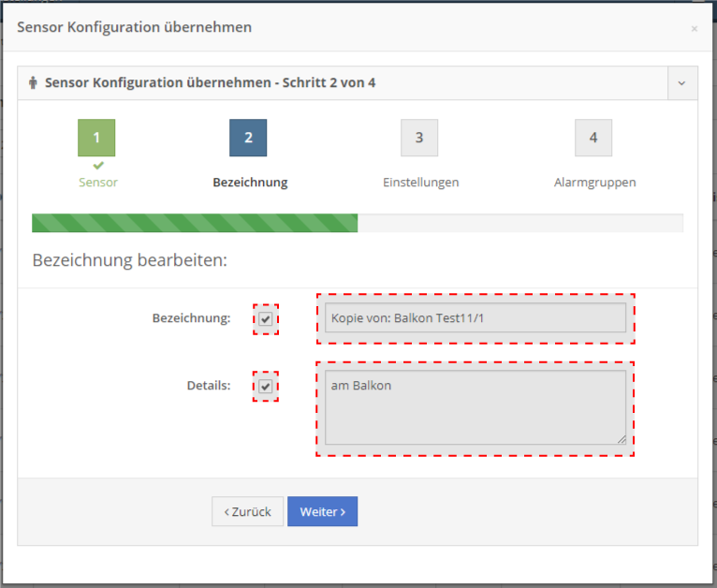717x588 pixels.
Task: Select step 2 Bezeichnung
Action: coord(248,138)
